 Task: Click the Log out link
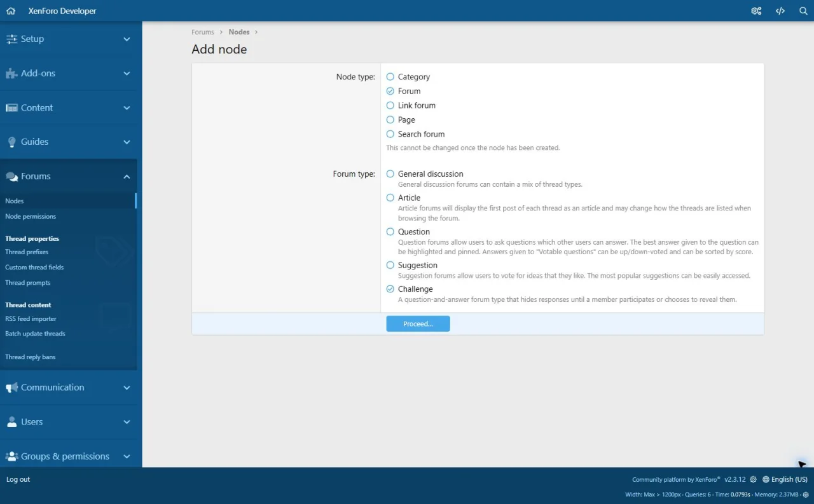pyautogui.click(x=18, y=480)
